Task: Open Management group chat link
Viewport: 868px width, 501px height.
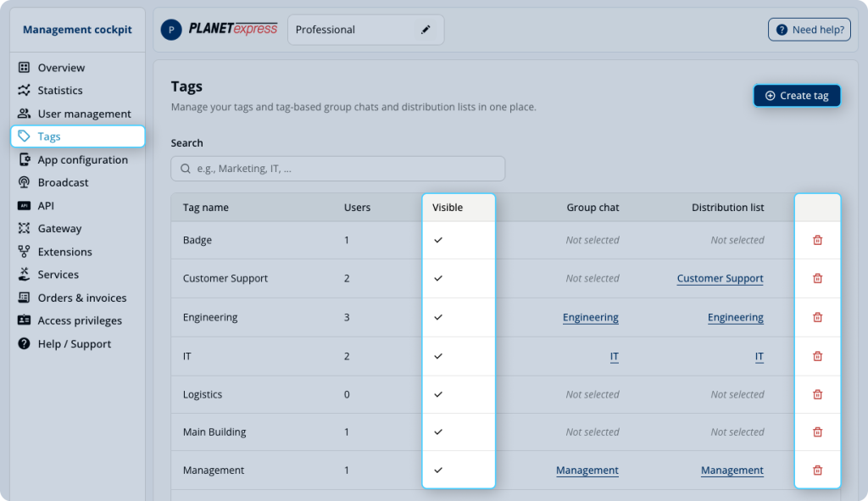Action: click(587, 470)
